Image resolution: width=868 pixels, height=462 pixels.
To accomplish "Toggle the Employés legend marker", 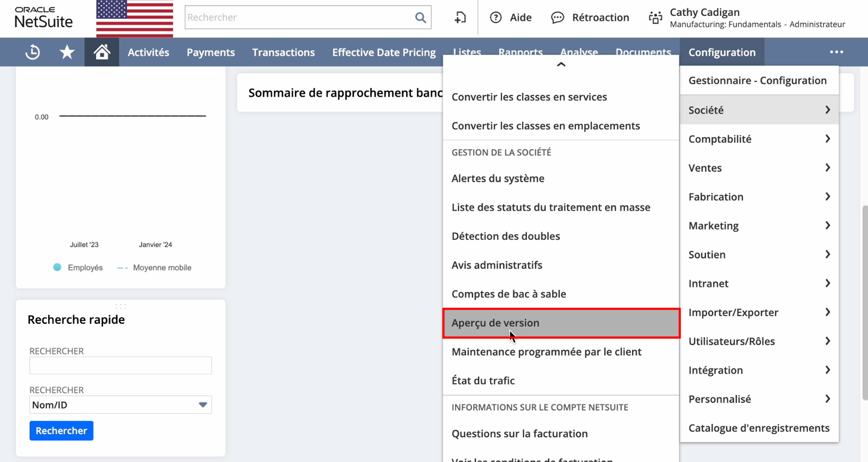I will pos(57,267).
